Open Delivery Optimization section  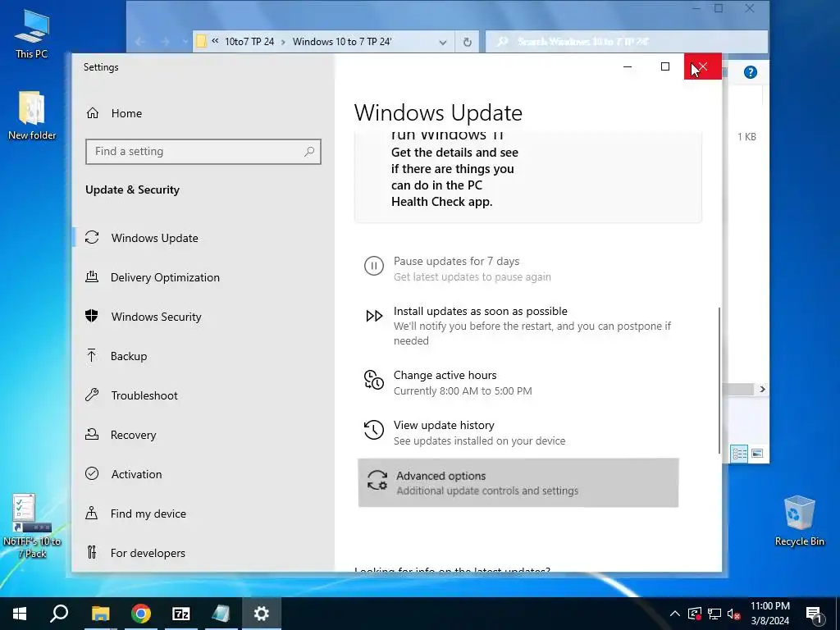click(164, 277)
